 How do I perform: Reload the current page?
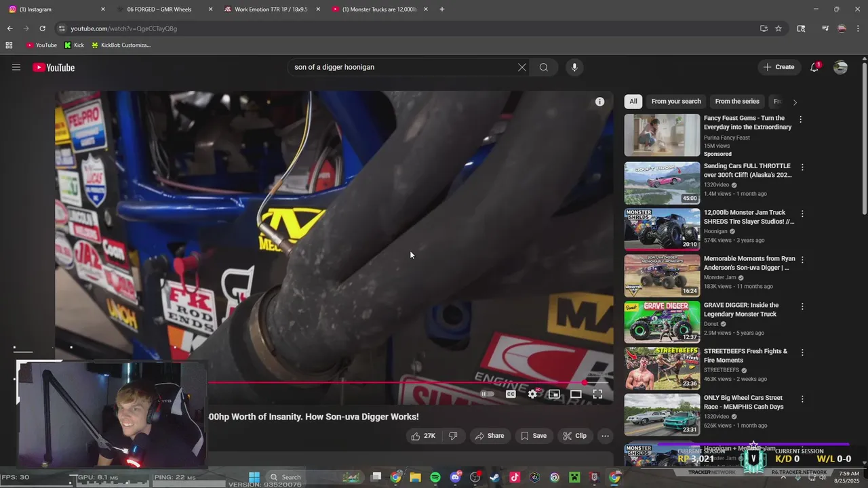pyautogui.click(x=42, y=28)
